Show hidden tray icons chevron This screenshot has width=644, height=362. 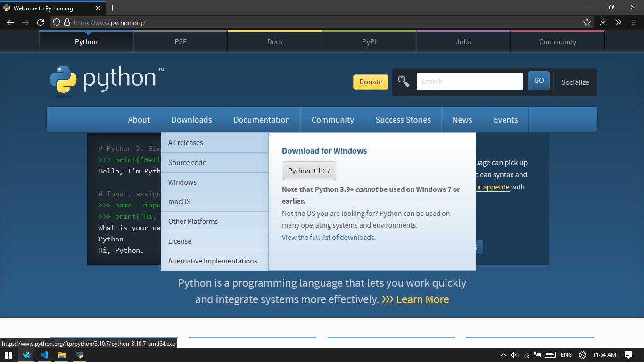(x=503, y=355)
